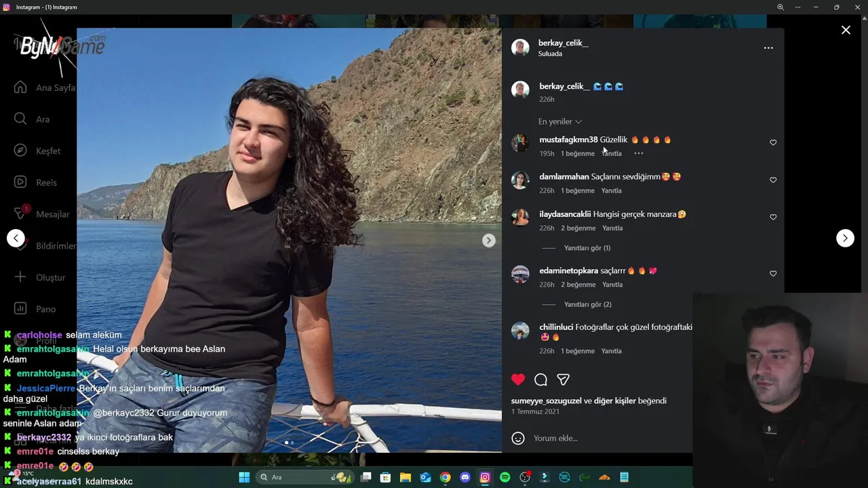Show next photo in carousel

488,241
